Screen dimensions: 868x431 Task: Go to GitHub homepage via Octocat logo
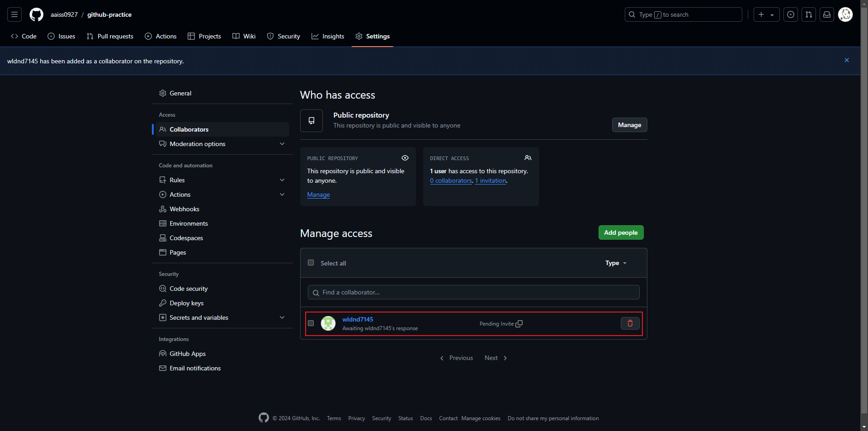pos(36,14)
